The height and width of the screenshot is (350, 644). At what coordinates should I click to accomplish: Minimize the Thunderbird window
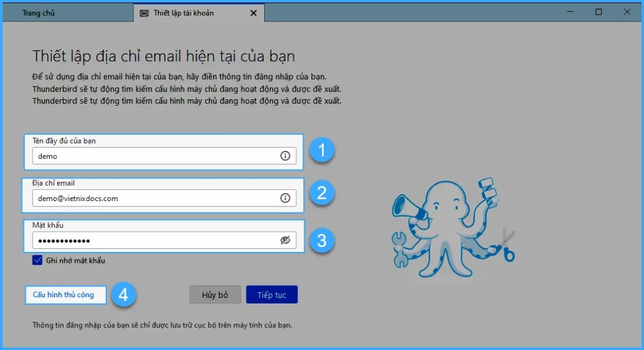pyautogui.click(x=569, y=12)
